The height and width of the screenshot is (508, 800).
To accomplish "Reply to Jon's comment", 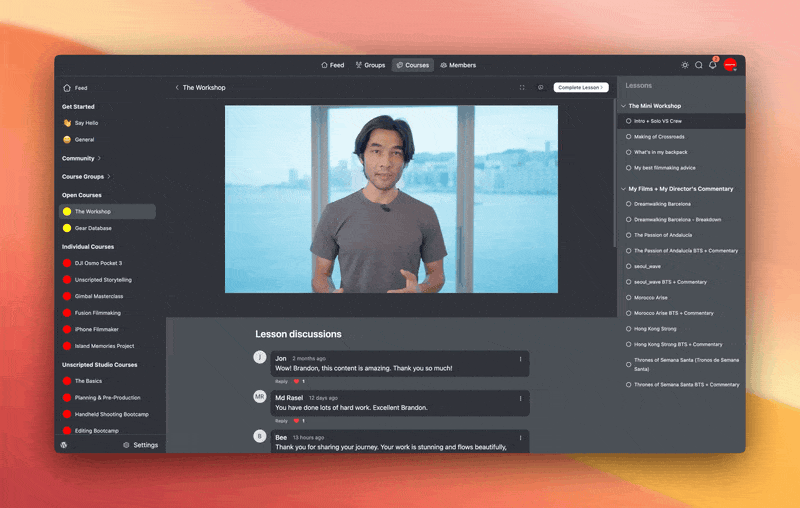I will click(x=282, y=382).
